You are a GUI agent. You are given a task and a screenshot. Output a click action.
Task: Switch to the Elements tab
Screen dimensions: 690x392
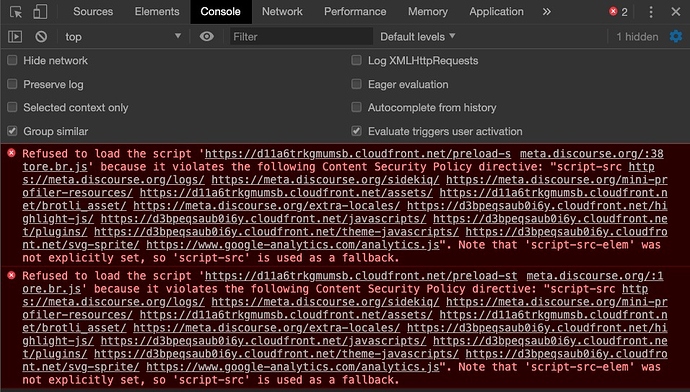pyautogui.click(x=157, y=11)
